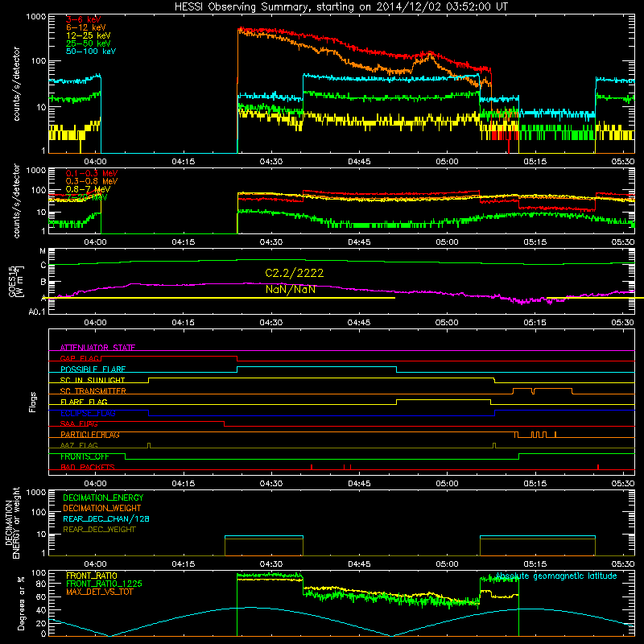The image size is (644, 644).
Task: Click the NaN/NaN annotation in GOES panel
Action: coord(291,290)
